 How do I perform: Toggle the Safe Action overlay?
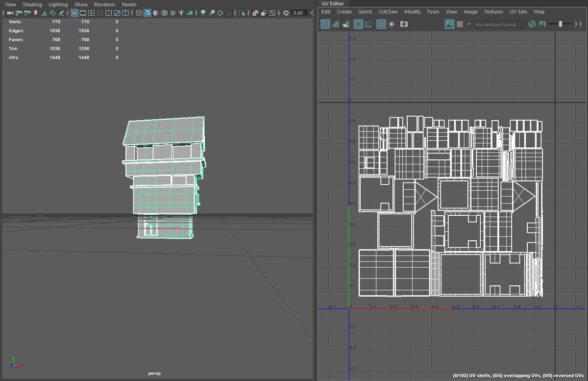[x=117, y=13]
